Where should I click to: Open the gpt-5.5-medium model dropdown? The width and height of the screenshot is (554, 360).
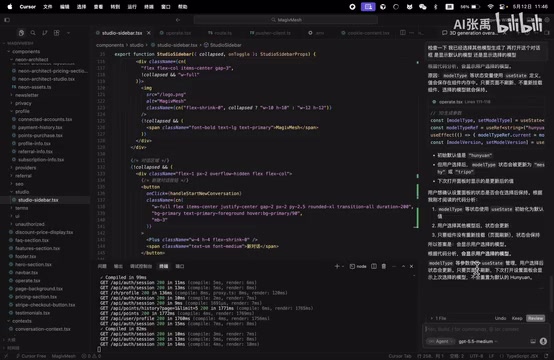pyautogui.click(x=478, y=341)
